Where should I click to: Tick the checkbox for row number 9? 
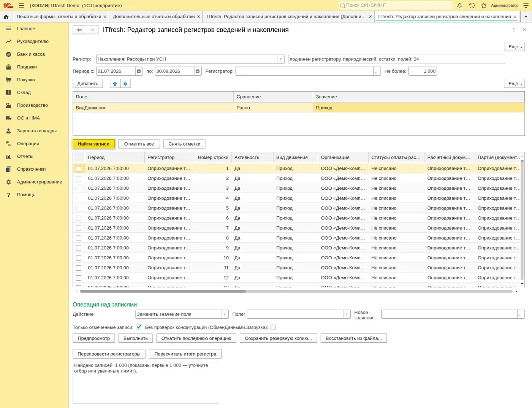(x=79, y=248)
